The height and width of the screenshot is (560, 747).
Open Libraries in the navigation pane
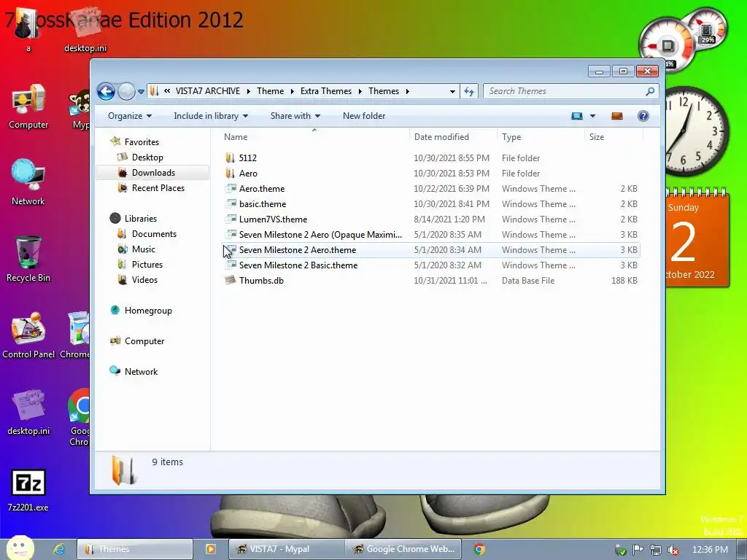point(141,219)
